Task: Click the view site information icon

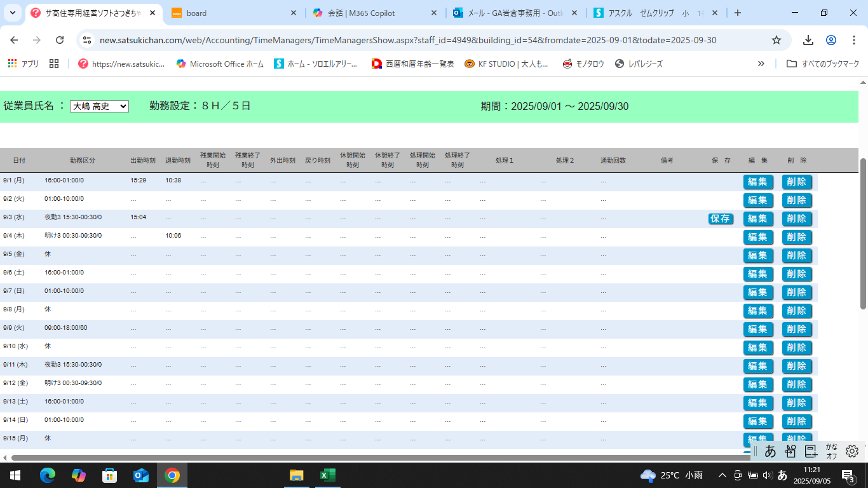Action: pos(88,40)
